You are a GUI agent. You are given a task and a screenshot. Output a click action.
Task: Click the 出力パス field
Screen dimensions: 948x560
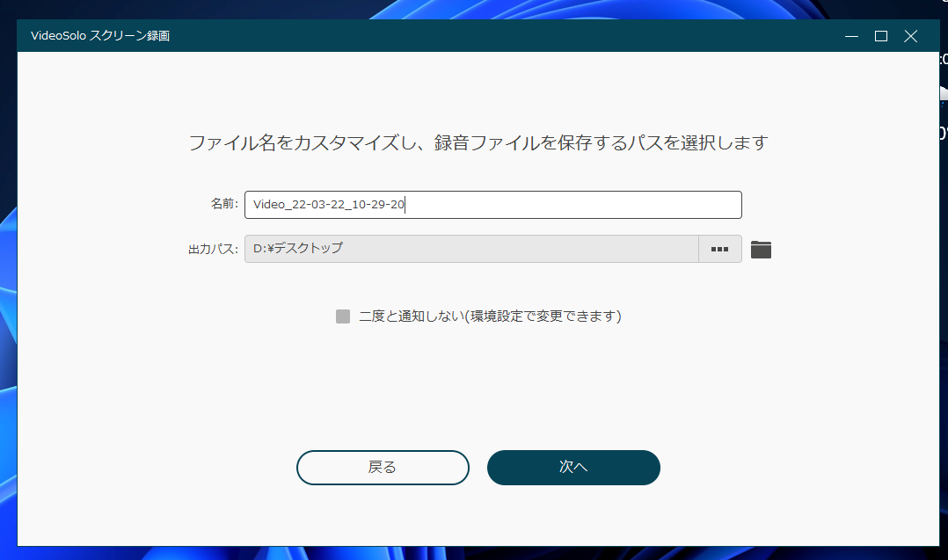click(x=471, y=249)
